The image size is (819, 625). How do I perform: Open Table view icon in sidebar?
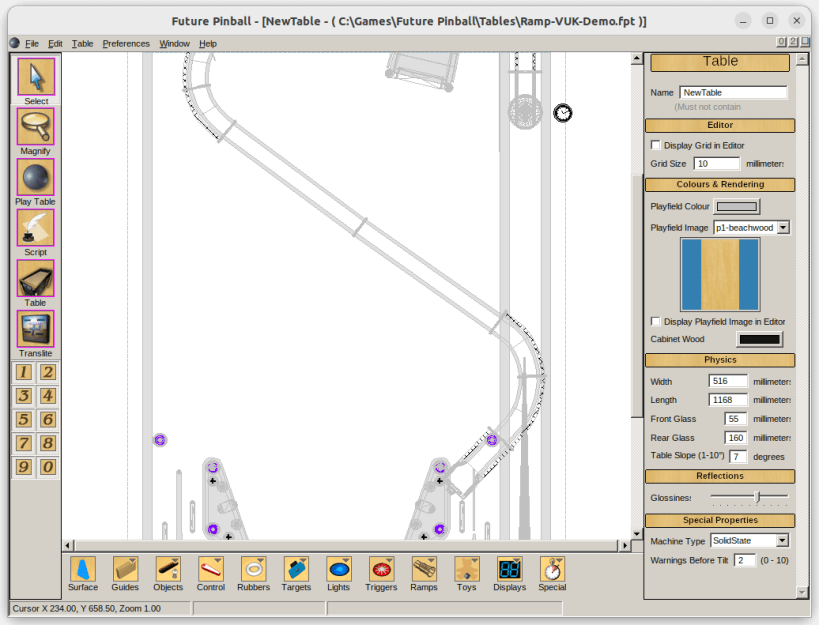pos(36,278)
